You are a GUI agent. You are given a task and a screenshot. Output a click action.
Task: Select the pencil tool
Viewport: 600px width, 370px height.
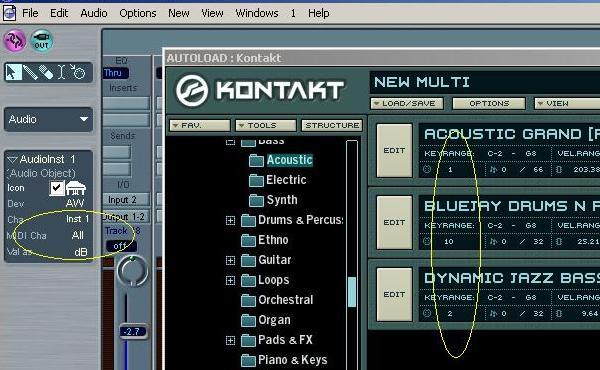(30, 72)
